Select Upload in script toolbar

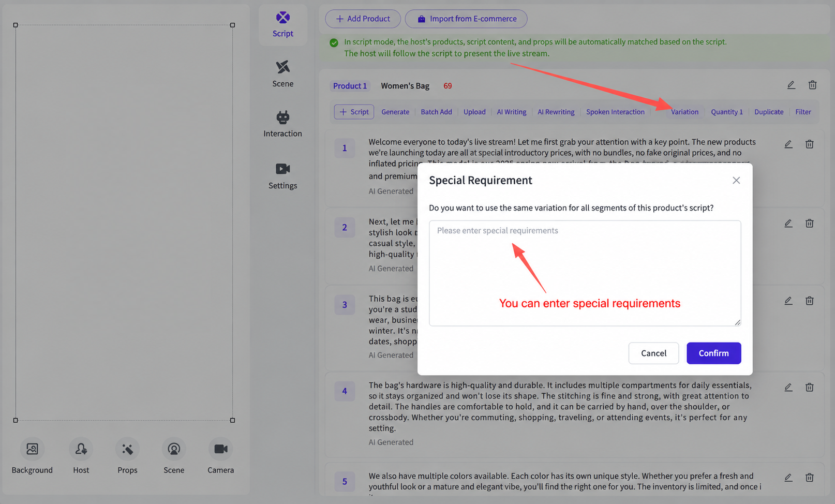point(474,112)
